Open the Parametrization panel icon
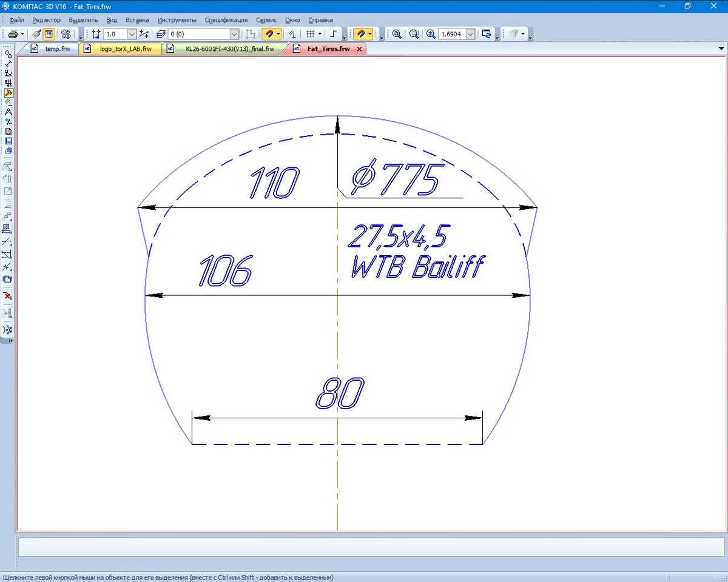This screenshot has width=728, height=582. pos(8,102)
